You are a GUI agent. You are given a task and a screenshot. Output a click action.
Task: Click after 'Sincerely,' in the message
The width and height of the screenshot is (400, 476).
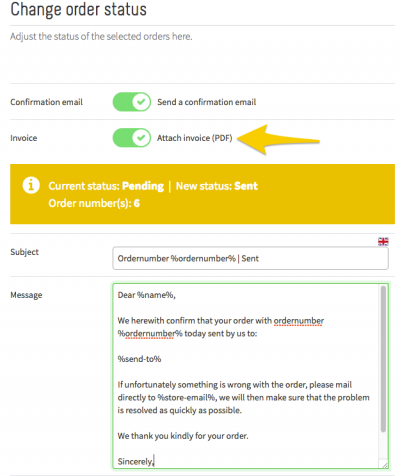click(x=154, y=462)
